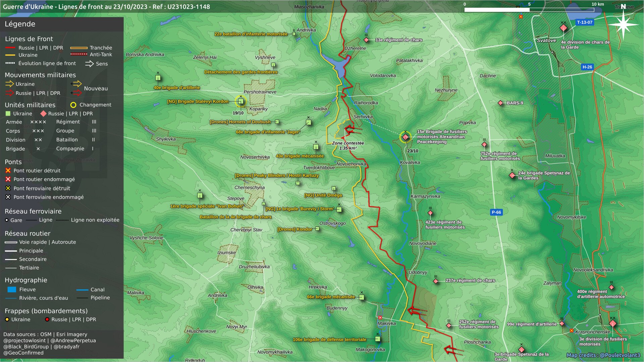Select the 1ère brigade Ivan Bohun marker

tap(200, 195)
